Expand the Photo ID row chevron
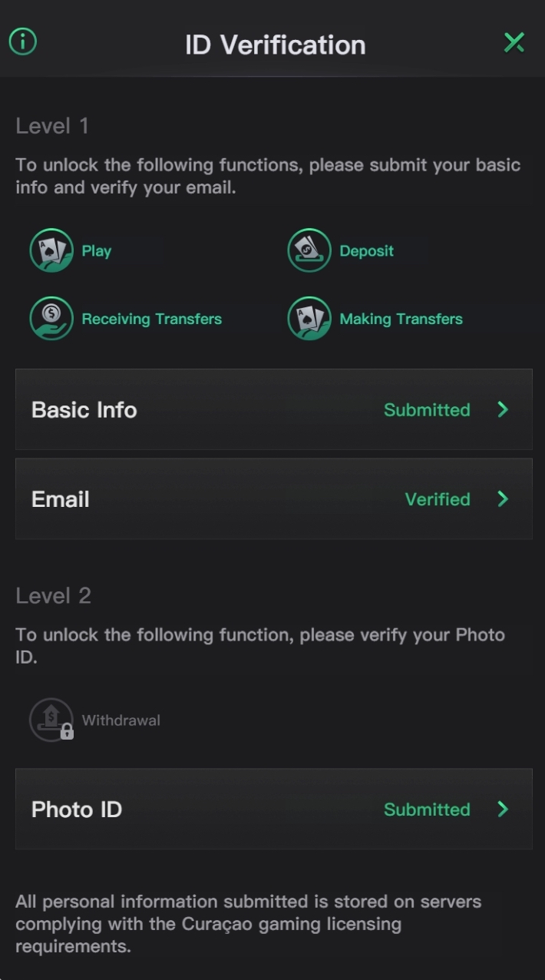The image size is (545, 980). click(x=503, y=809)
